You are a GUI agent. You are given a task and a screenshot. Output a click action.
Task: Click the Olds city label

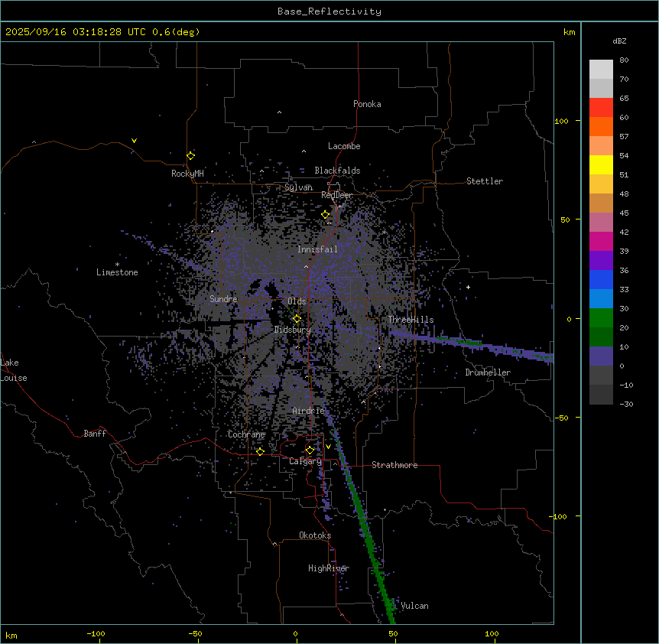click(x=297, y=301)
